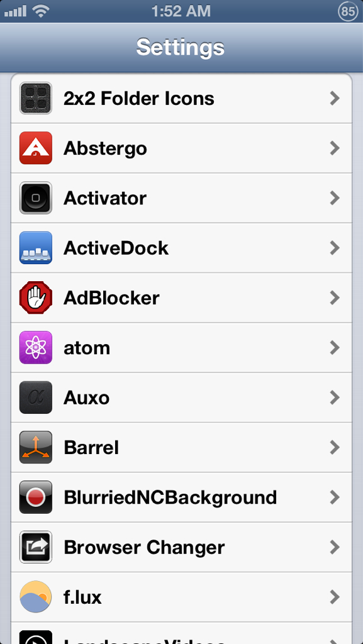Tap the blue ActiveDock icon
Image resolution: width=363 pixels, height=644 pixels.
[36, 248]
